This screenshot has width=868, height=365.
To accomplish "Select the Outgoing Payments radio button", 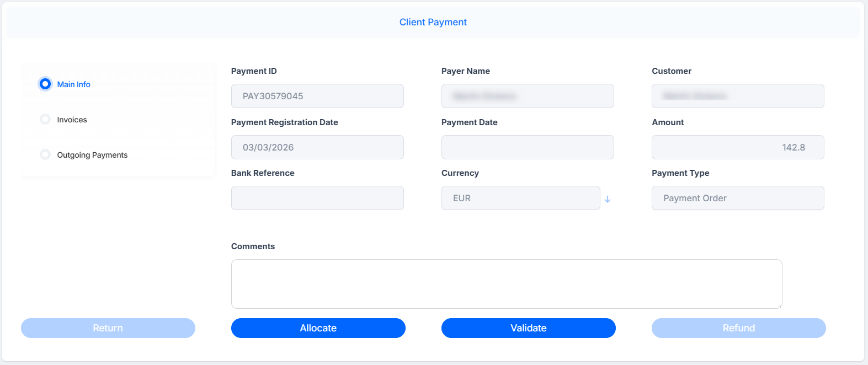I will tap(45, 154).
